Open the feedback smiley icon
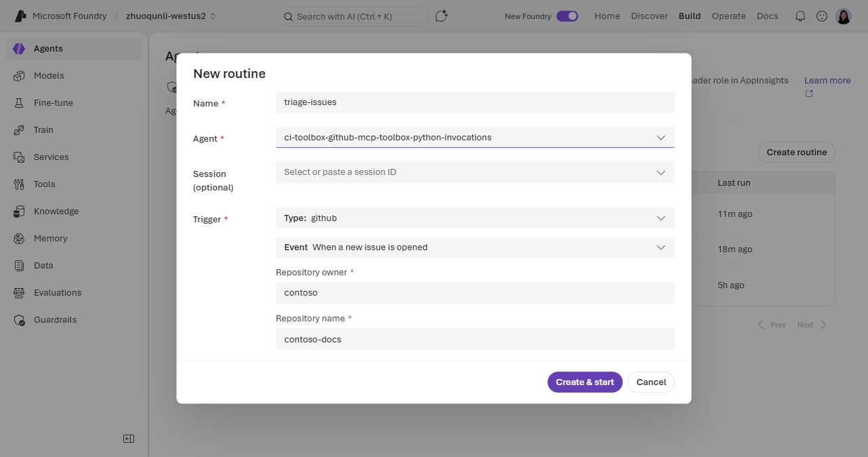This screenshot has height=457, width=868. tap(822, 16)
